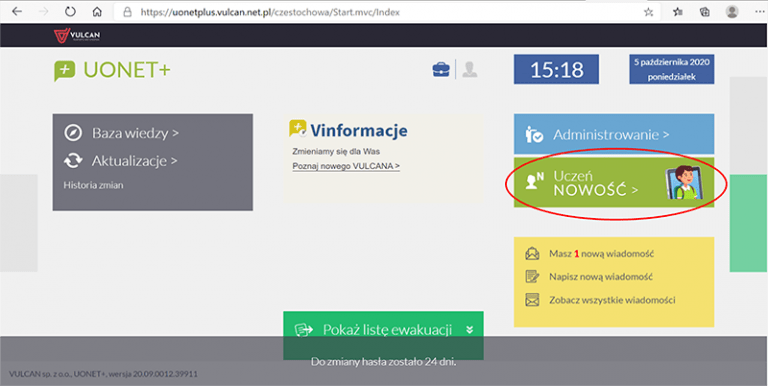Click Zobacz wszystkie wiadomości
Image resolution: width=768 pixels, height=386 pixels.
pos(612,300)
